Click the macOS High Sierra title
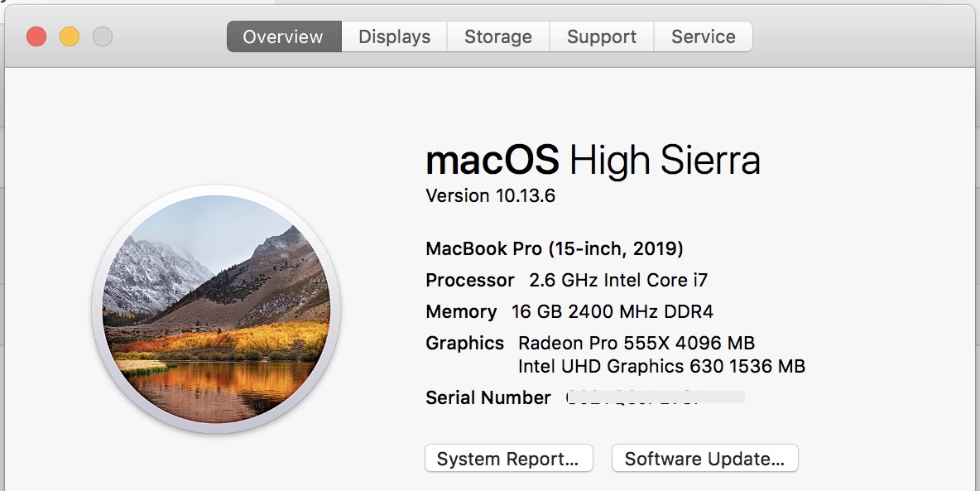Viewport: 980px width, 491px height. [593, 160]
